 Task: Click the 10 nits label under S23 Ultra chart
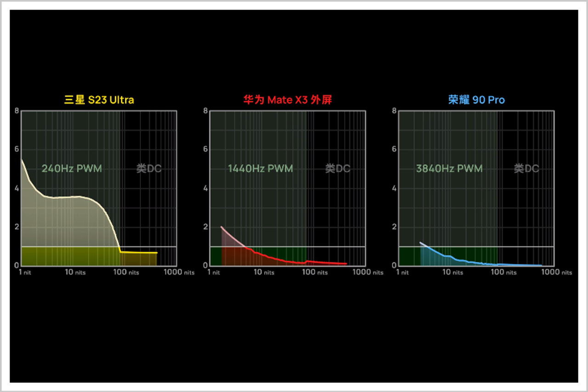click(74, 272)
